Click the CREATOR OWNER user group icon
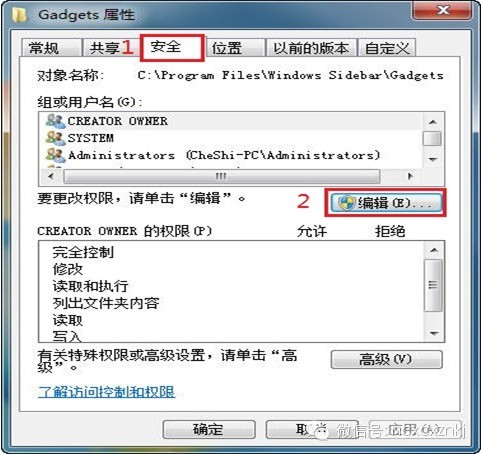The height and width of the screenshot is (455, 481). coord(55,121)
